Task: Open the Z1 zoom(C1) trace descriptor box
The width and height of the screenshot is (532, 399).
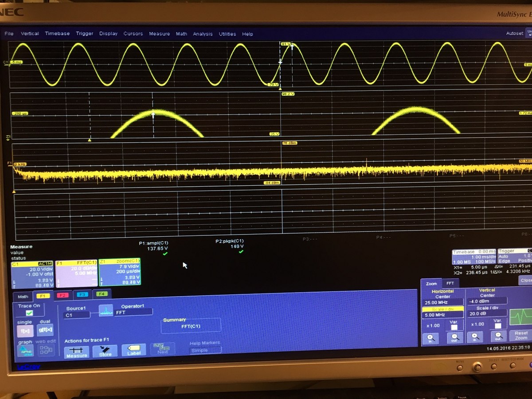Action: point(120,272)
